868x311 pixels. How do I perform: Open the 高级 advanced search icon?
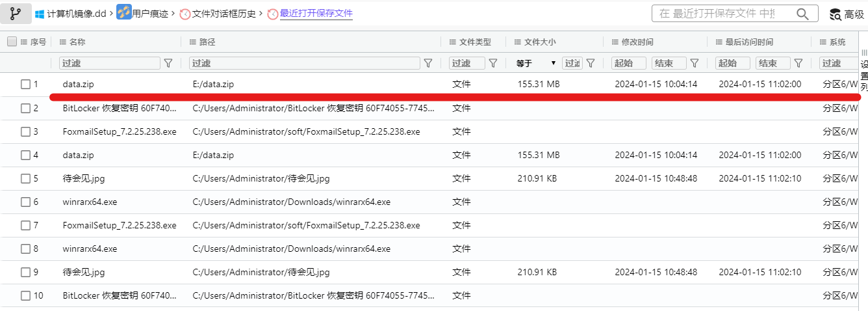[836, 14]
